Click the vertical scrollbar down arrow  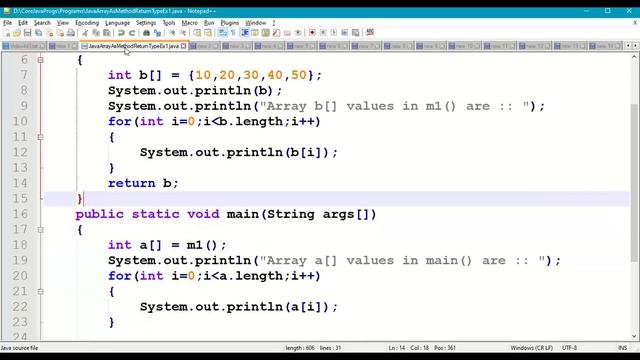pyautogui.click(x=634, y=336)
